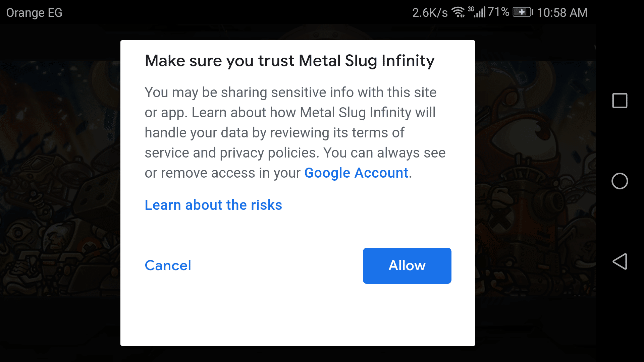The height and width of the screenshot is (362, 644).
Task: Open the Google Account link
Action: tap(356, 173)
